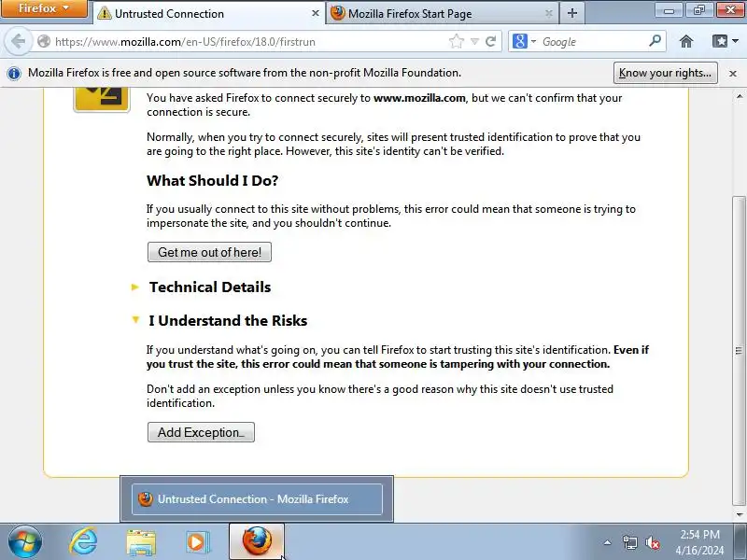
Task: Click the bold www.mozilla.com text
Action: (419, 98)
